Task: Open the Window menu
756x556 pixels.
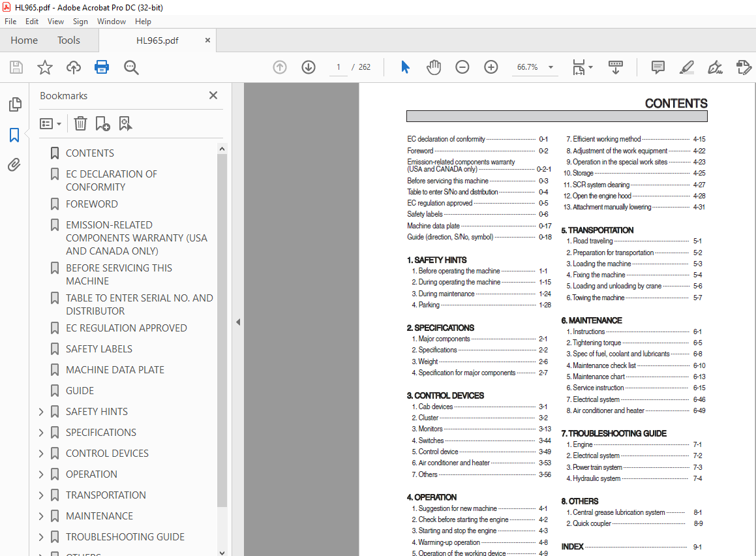Action: (112, 22)
